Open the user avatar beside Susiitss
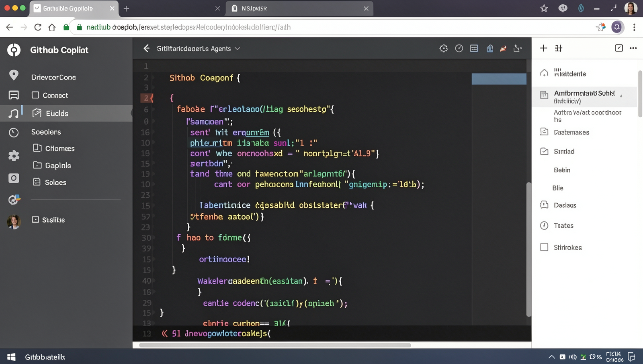The width and height of the screenshot is (643, 364). click(14, 222)
